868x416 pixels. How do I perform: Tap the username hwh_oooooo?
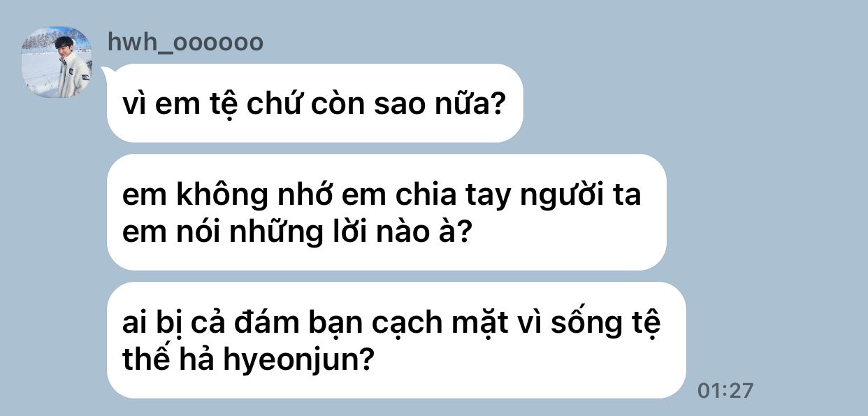point(185,43)
